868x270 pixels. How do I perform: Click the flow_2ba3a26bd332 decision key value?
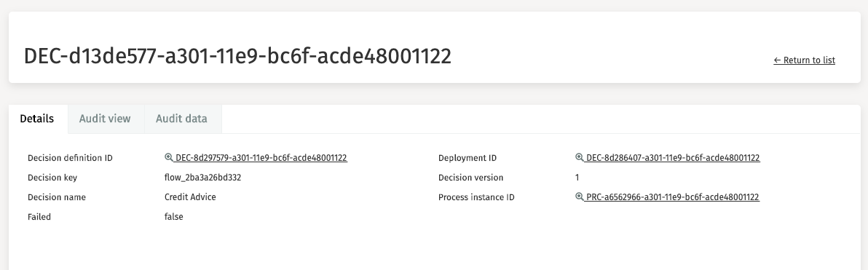tap(202, 178)
